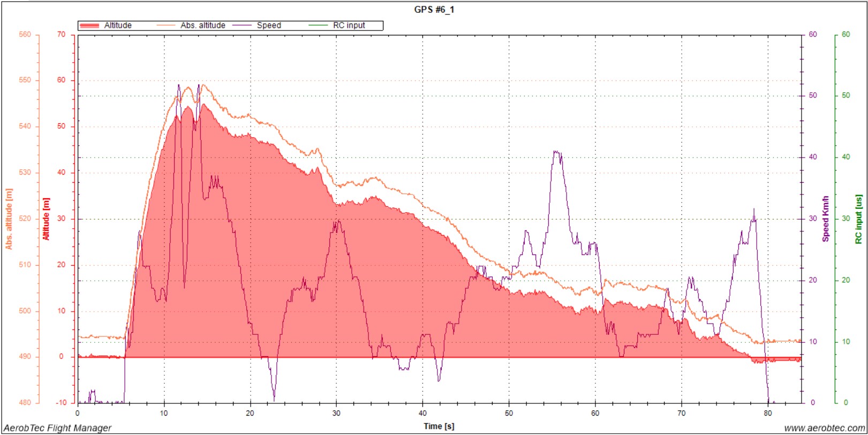Click the 0 tick on green RC input axis
Image resolution: width=868 pixels, height=435 pixels.
[x=846, y=402]
